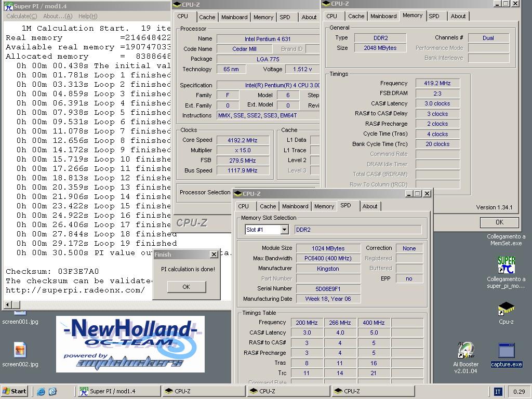The image size is (532, 399).
Task: Open the About menu in Super PI
Action: click(x=58, y=16)
